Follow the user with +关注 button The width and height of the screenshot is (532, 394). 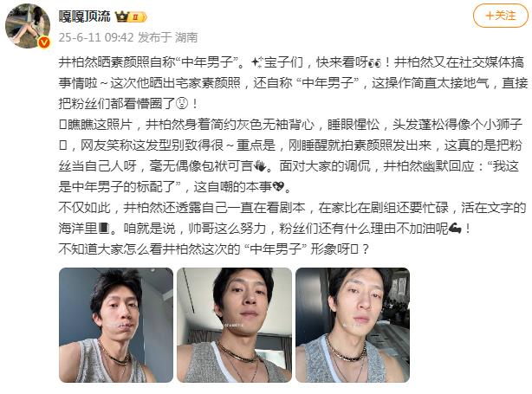[501, 16]
